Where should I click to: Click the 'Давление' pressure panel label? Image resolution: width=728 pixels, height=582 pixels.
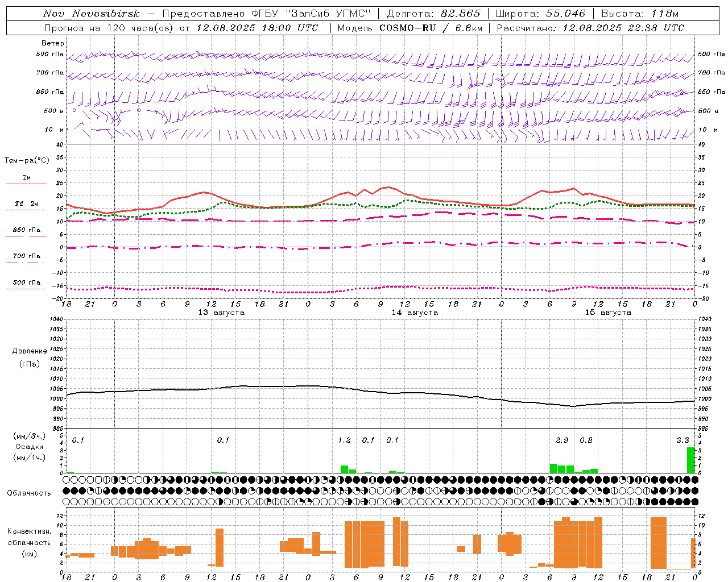30,351
